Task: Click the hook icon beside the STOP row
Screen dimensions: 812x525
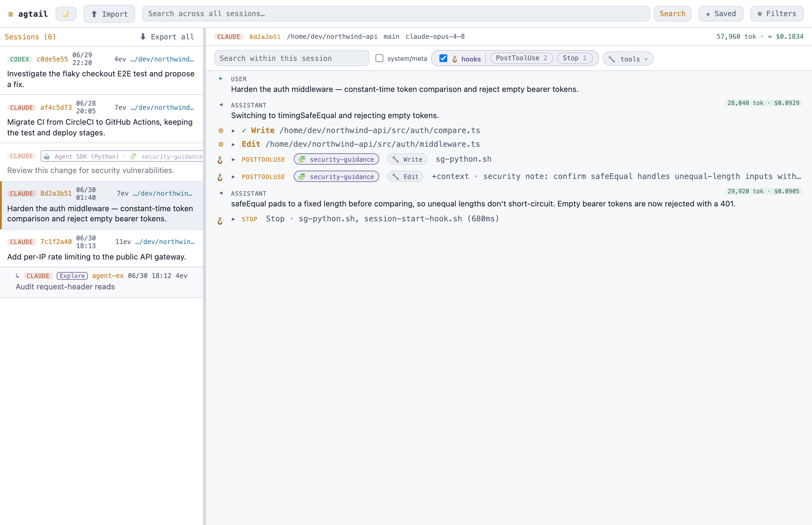Action: point(220,221)
